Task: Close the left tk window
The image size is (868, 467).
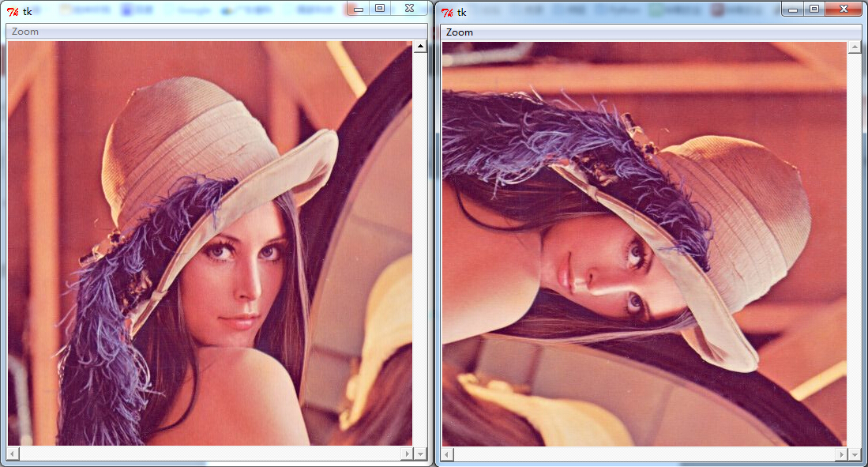Action: point(409,9)
